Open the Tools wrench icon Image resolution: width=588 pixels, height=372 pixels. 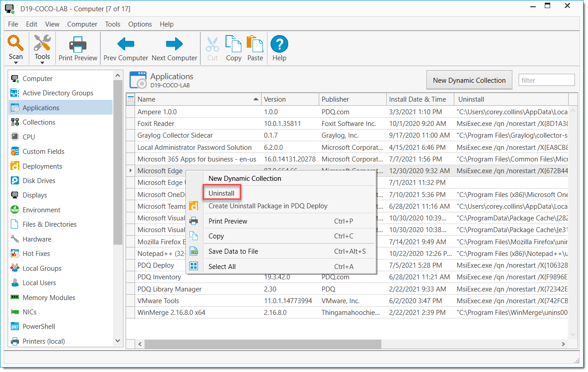coord(42,43)
